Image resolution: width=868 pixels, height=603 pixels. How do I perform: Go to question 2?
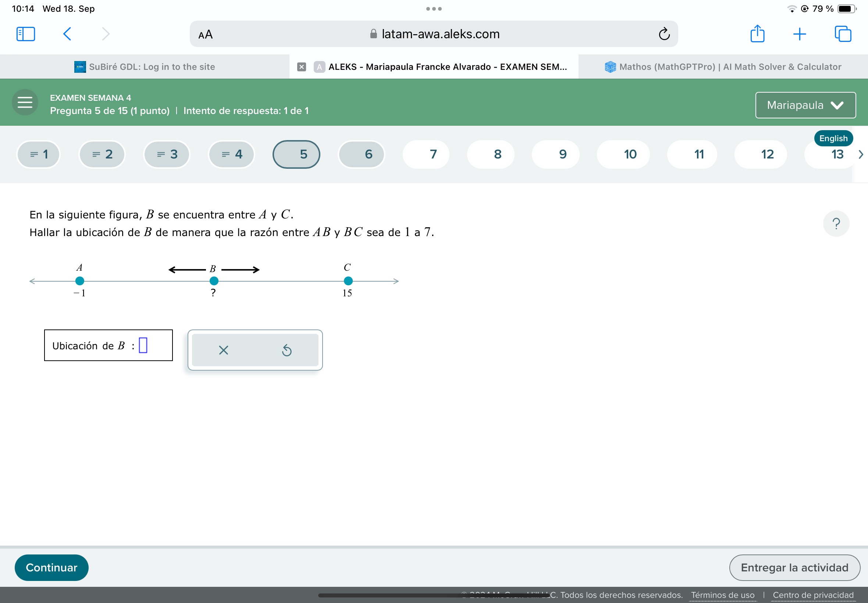click(102, 154)
